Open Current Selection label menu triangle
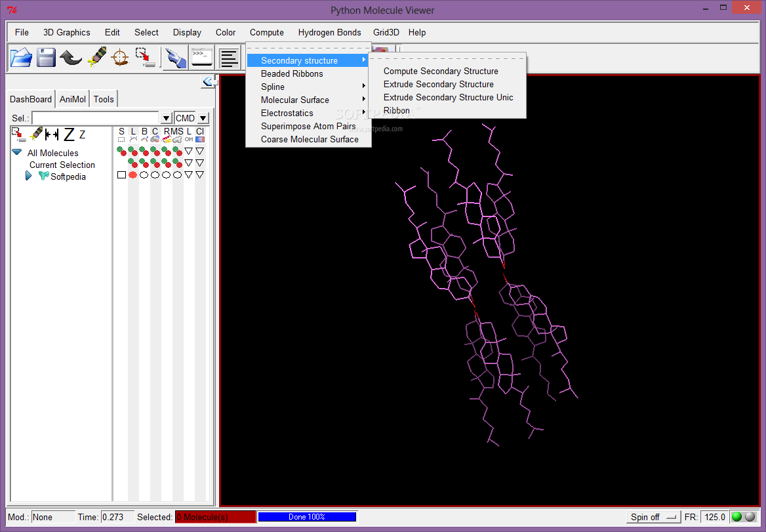This screenshot has height=532, width=766. tap(189, 163)
